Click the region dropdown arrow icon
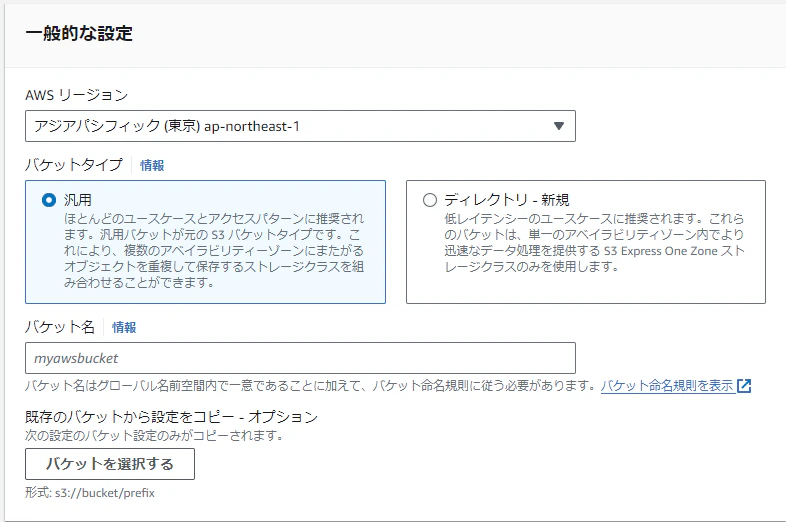The image size is (786, 522). pos(559,126)
